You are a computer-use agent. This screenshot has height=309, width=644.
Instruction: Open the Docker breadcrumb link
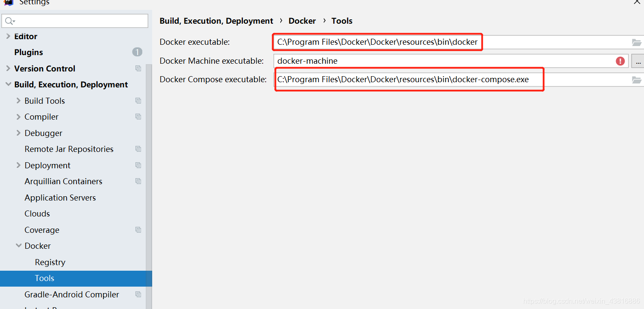(x=302, y=21)
